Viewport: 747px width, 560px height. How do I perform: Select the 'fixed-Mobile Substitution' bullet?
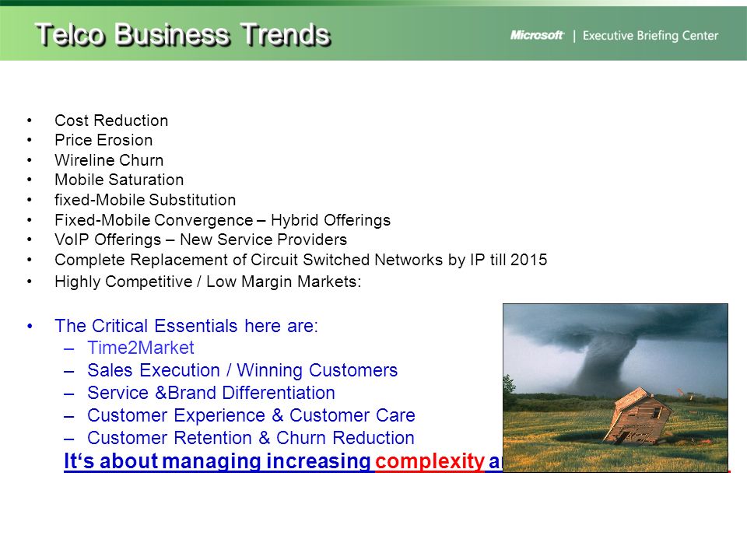pyautogui.click(x=146, y=200)
